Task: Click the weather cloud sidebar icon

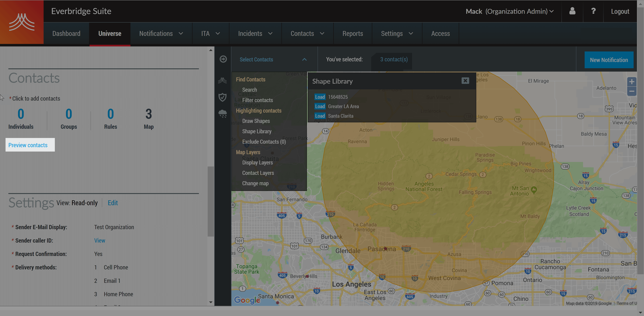Action: [x=222, y=114]
